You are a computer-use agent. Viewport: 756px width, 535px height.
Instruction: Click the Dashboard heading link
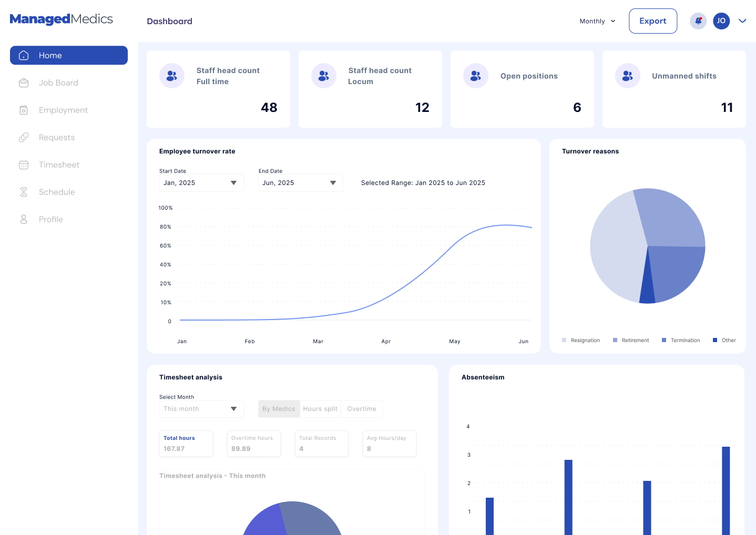pyautogui.click(x=169, y=21)
